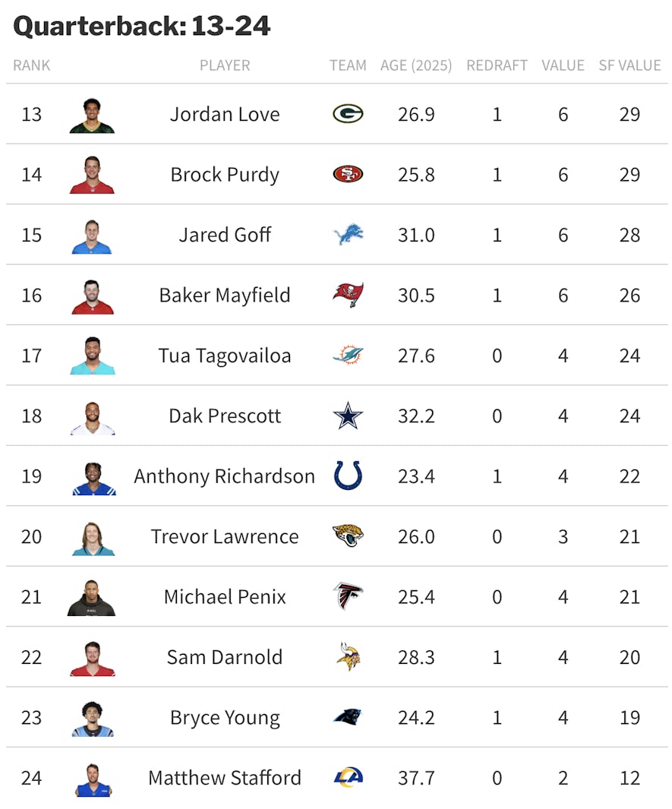
Task: Click the San Francisco 49ers logo
Action: [x=348, y=174]
